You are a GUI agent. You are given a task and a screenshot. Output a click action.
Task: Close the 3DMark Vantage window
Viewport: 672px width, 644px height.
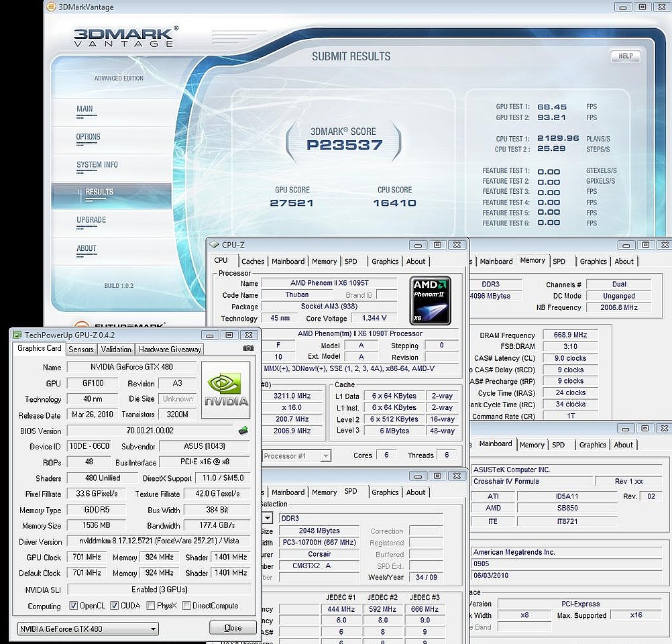tap(661, 7)
